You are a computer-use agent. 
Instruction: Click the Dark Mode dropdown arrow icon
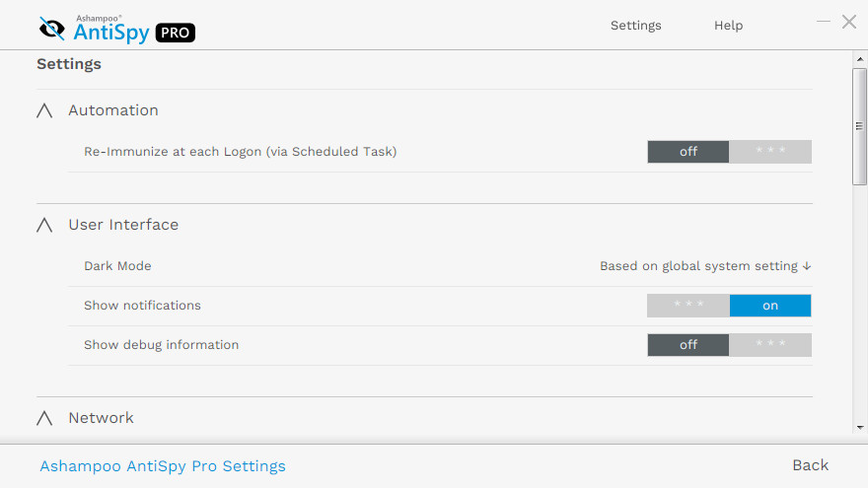pyautogui.click(x=807, y=266)
